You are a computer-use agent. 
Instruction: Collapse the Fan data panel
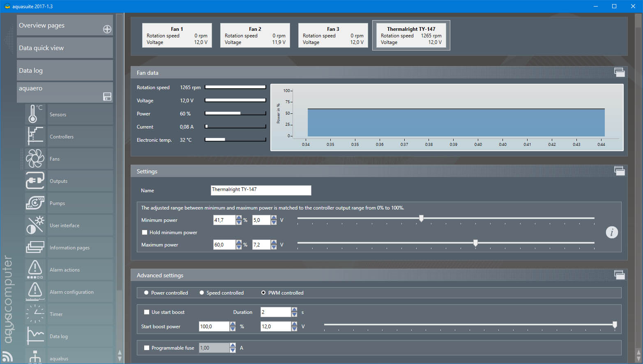pos(619,73)
